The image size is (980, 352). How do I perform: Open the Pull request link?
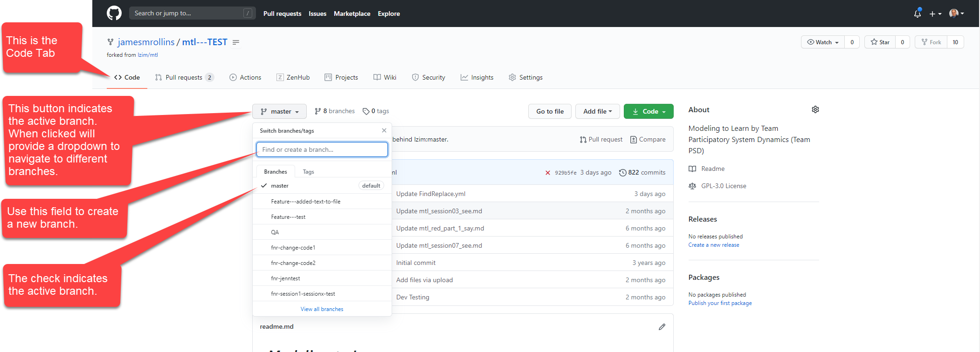point(601,139)
